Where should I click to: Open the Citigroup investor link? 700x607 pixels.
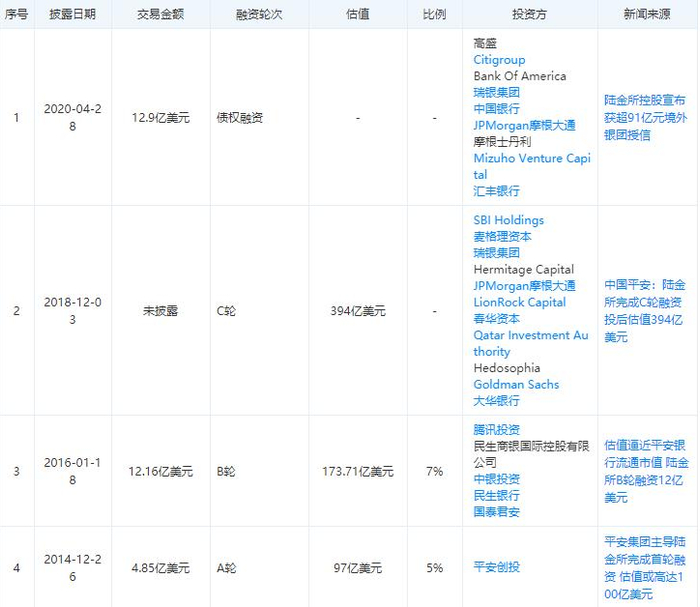pos(499,60)
